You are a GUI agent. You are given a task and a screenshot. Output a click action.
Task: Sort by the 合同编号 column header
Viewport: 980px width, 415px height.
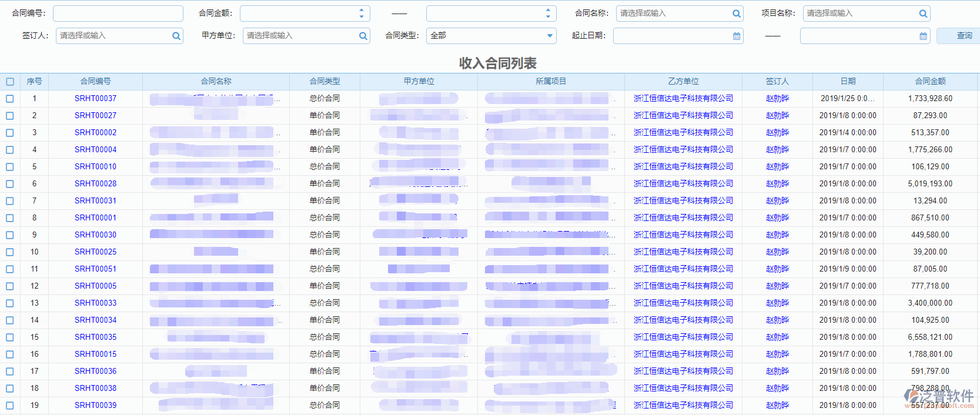click(x=95, y=82)
